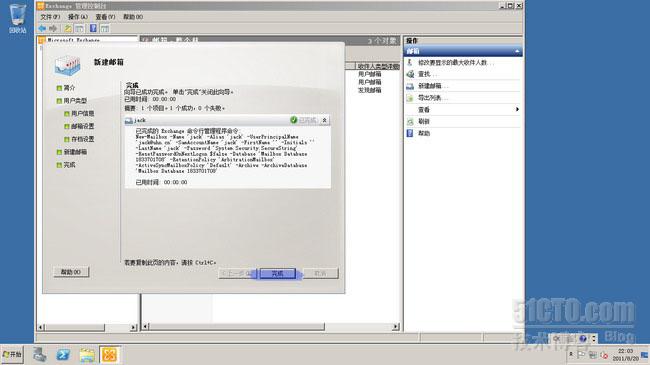Viewport: 650px width, 365px height.
Task: Go to 存档设置 wizard step
Action: point(82,139)
